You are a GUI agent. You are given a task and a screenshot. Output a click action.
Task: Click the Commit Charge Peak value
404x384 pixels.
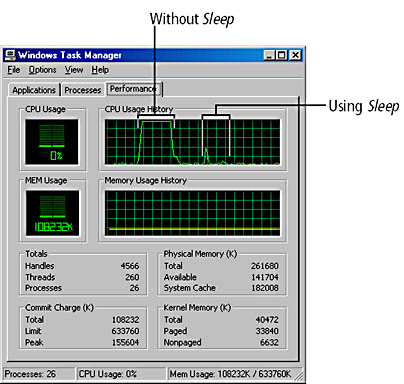(x=125, y=342)
